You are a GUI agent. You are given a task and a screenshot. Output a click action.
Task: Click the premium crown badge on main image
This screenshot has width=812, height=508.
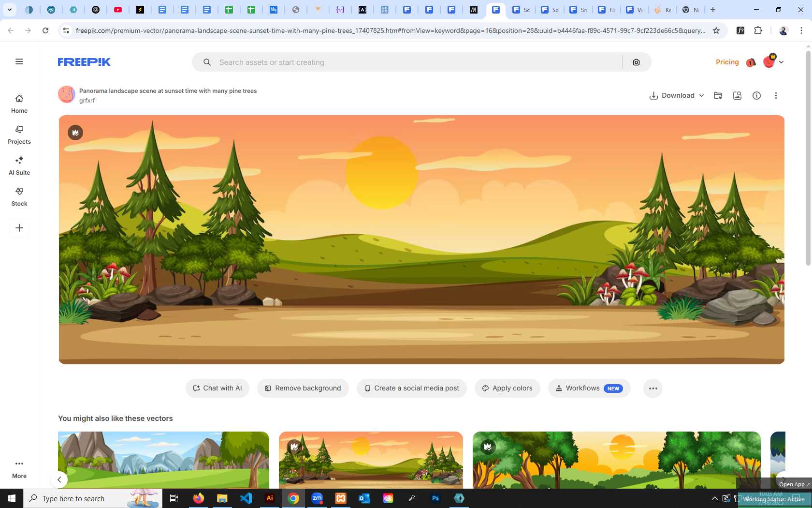75,133
